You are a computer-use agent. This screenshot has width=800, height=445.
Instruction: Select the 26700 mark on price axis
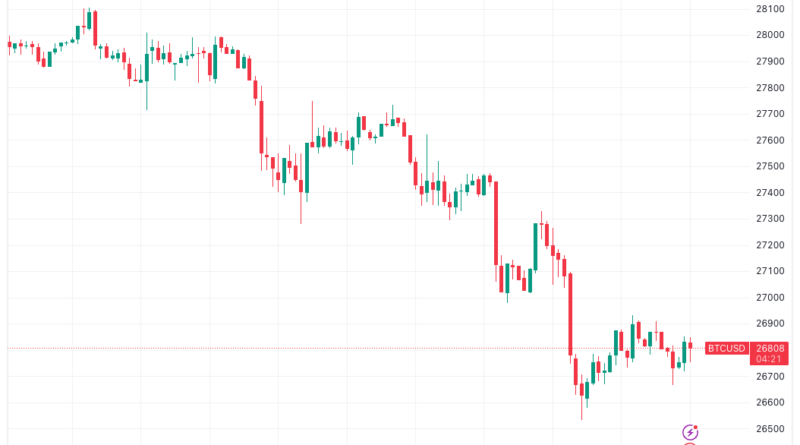coord(772,376)
